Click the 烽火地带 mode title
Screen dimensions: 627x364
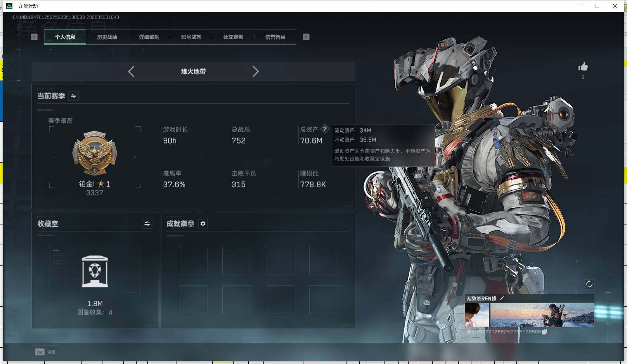[x=193, y=71]
